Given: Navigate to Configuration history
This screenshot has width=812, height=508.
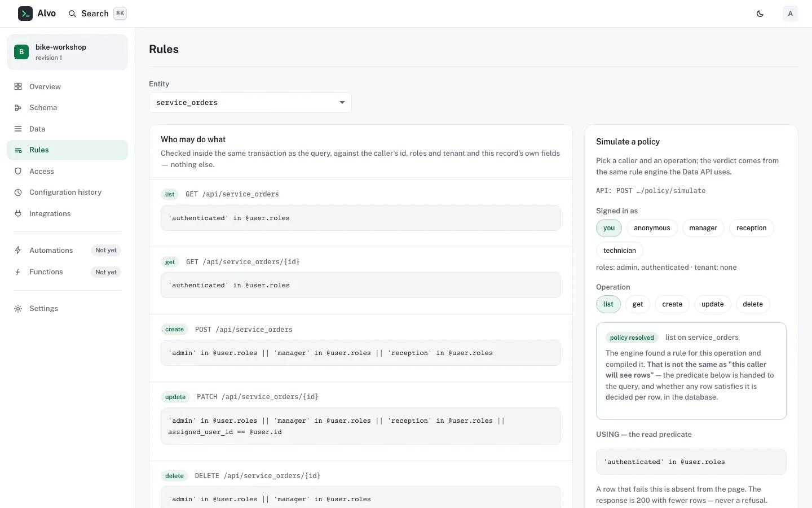Looking at the screenshot, I should pyautogui.click(x=68, y=192).
